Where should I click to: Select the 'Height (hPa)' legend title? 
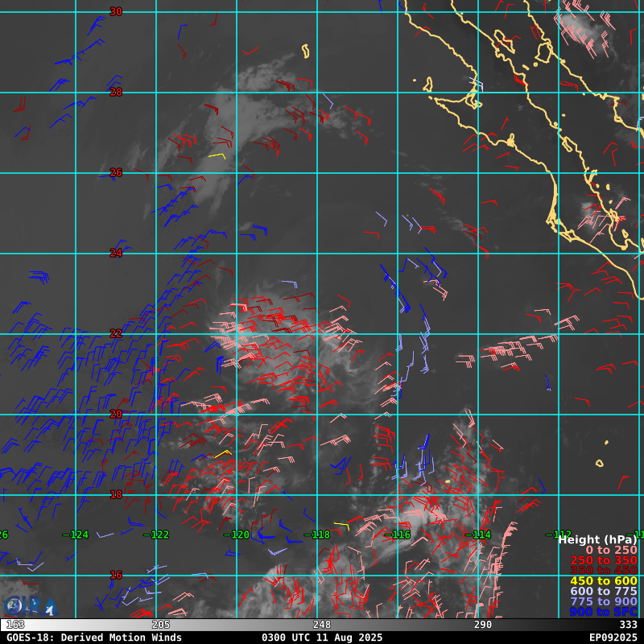click(597, 539)
